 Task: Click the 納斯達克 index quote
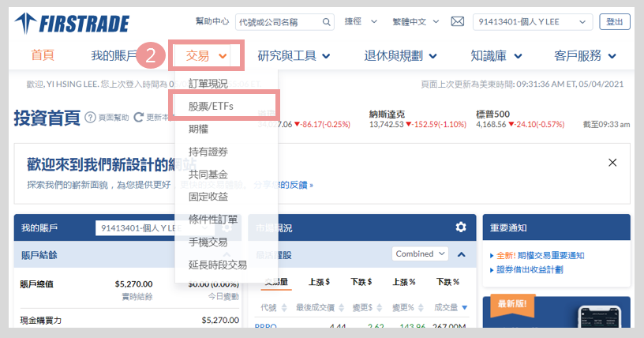coord(417,119)
